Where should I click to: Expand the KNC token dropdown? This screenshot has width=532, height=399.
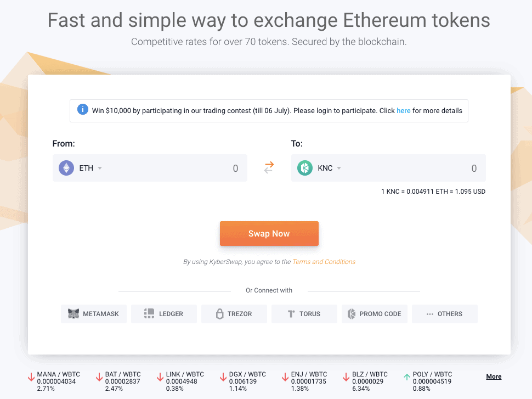coord(338,168)
